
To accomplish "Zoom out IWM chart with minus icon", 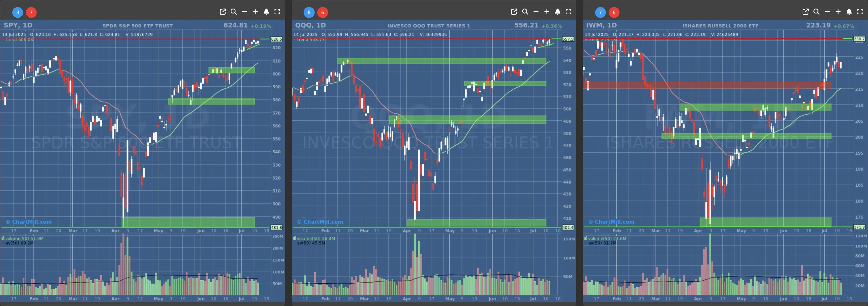I will coord(828,12).
